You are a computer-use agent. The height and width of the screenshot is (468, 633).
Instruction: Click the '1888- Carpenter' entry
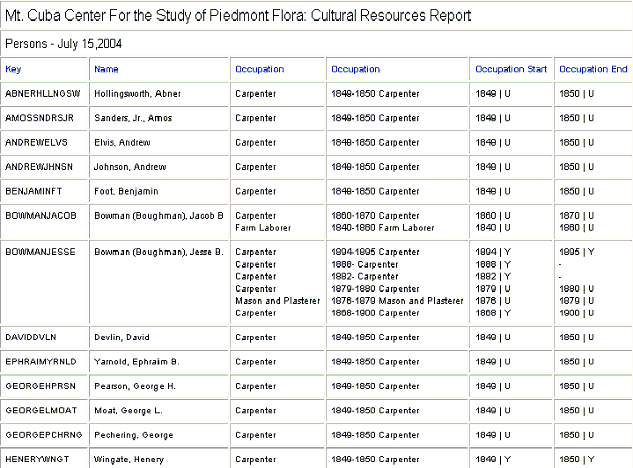coord(365,264)
